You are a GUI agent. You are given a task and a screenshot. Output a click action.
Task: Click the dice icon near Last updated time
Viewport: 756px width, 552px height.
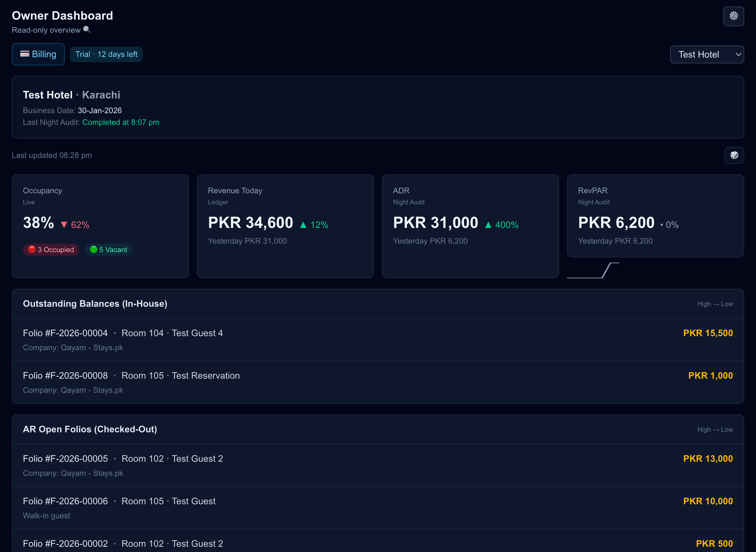tap(734, 155)
